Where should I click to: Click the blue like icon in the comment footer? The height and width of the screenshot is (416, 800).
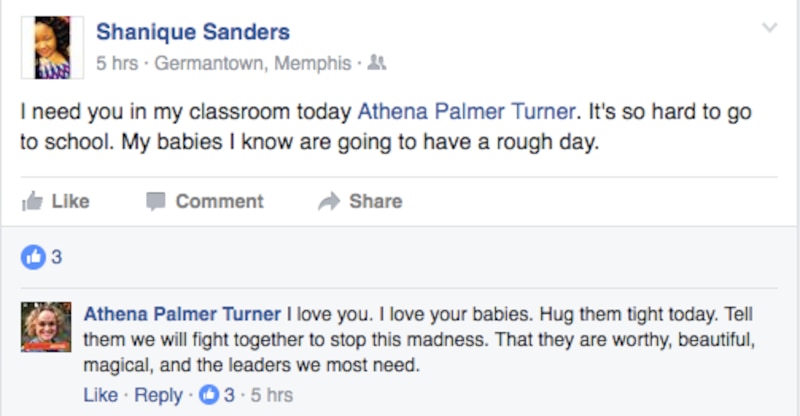tap(210, 395)
